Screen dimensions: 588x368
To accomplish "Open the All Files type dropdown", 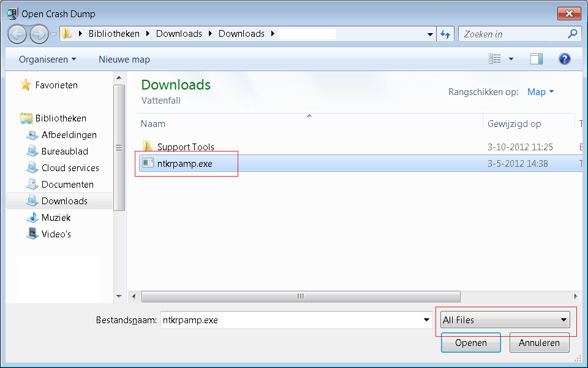I will pyautogui.click(x=505, y=320).
